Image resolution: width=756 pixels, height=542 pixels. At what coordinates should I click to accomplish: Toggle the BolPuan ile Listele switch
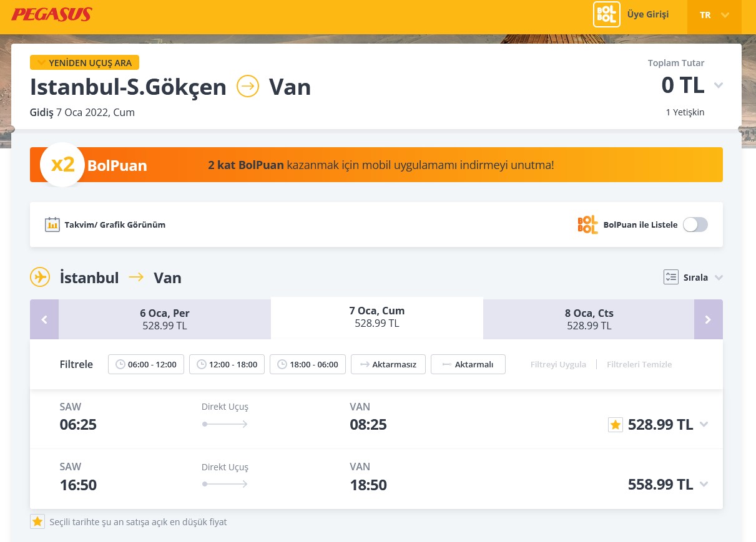pyautogui.click(x=695, y=225)
